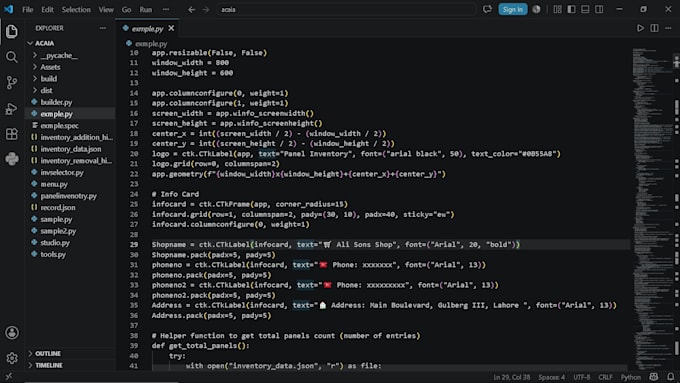Open the Copilot chat icon in title bar
The image size is (680, 383).
coord(487,10)
